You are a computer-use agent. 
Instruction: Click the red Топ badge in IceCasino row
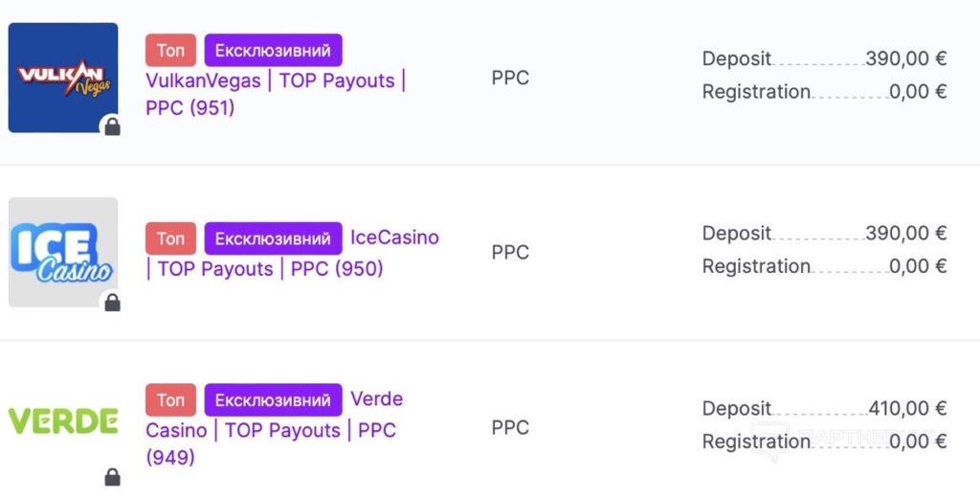click(170, 238)
